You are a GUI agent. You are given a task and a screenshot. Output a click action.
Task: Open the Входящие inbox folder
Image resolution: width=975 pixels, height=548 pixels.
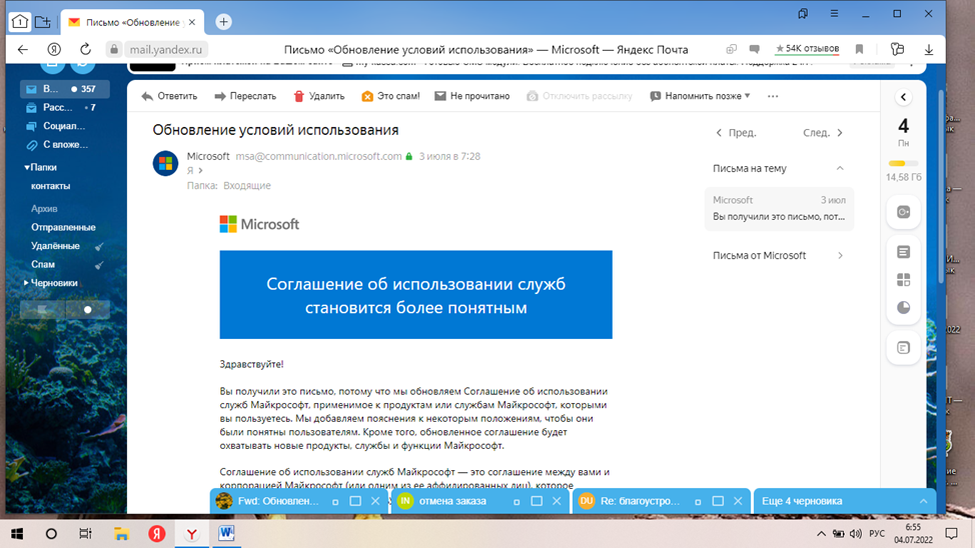pyautogui.click(x=65, y=89)
